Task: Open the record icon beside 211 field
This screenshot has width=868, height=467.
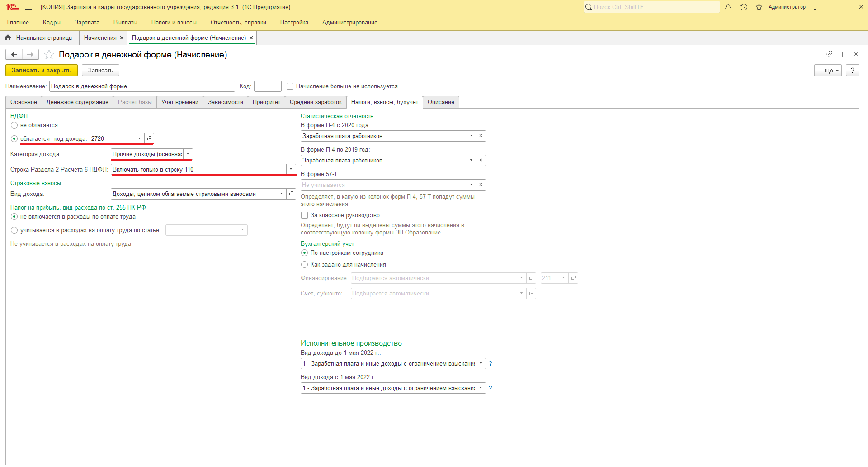Action: pyautogui.click(x=573, y=278)
